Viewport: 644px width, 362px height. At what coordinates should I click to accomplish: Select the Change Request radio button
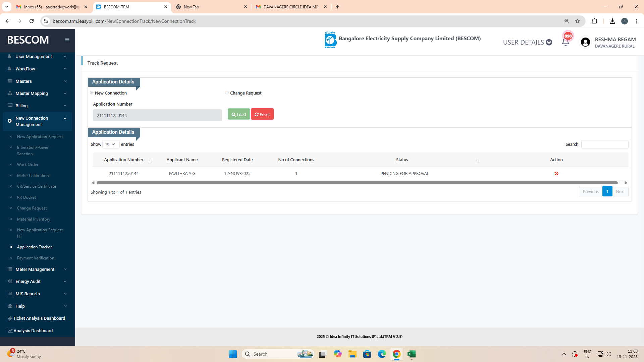pyautogui.click(x=227, y=93)
